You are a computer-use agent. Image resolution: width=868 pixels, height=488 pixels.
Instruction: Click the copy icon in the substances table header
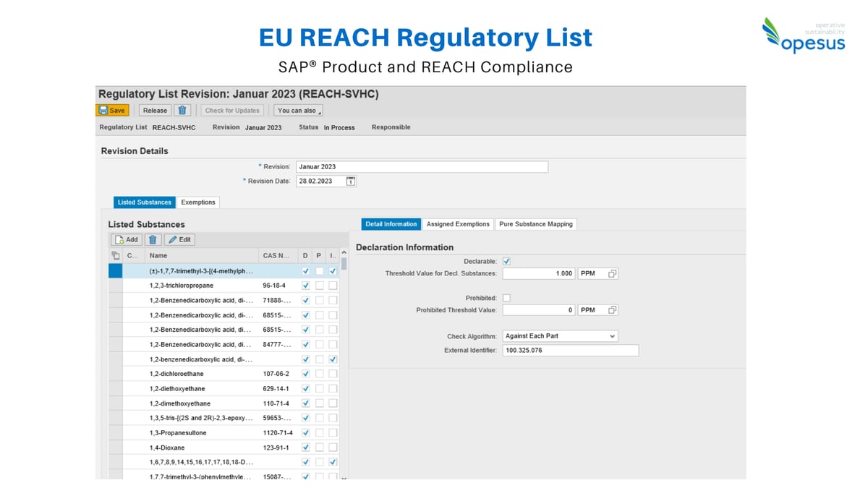click(x=115, y=254)
